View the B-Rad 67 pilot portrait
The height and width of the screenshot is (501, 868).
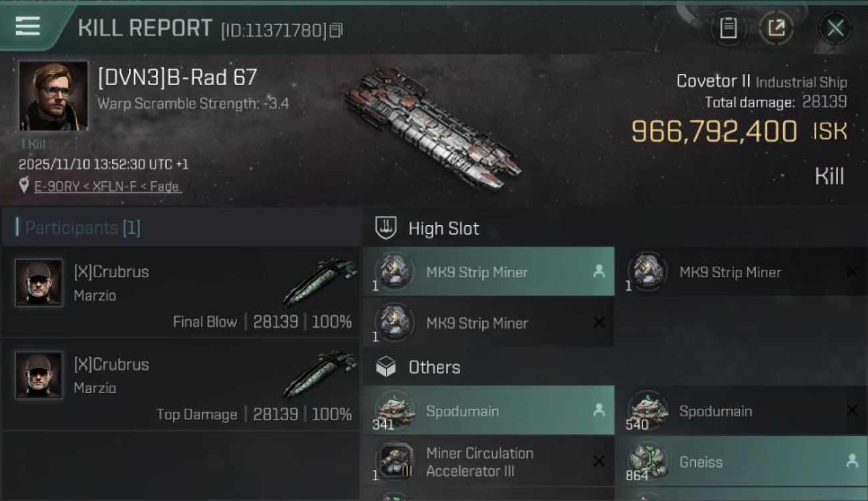53,96
